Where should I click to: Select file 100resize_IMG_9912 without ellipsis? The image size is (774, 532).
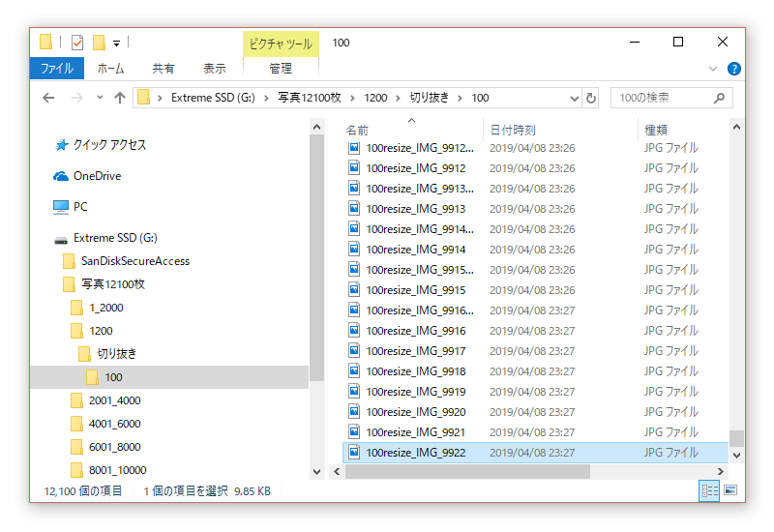pos(416,168)
